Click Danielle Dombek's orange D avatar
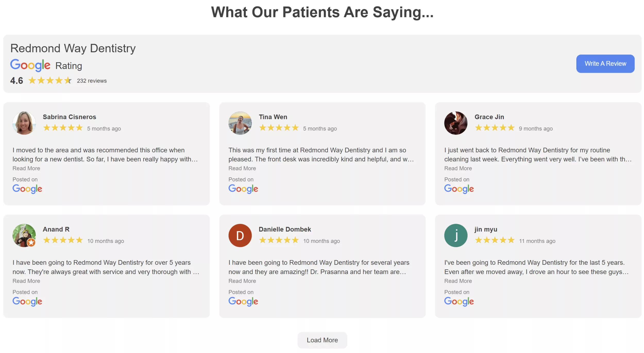 tap(240, 235)
